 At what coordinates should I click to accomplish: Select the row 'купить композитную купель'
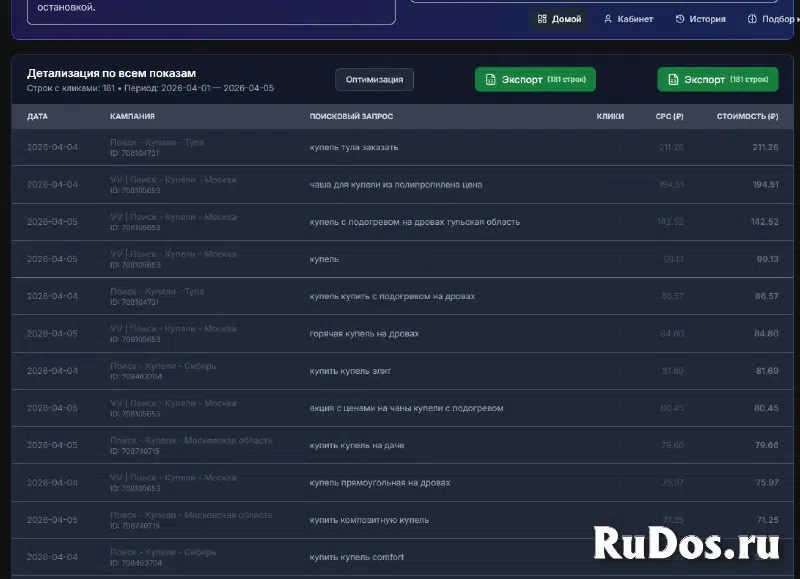pos(403,520)
